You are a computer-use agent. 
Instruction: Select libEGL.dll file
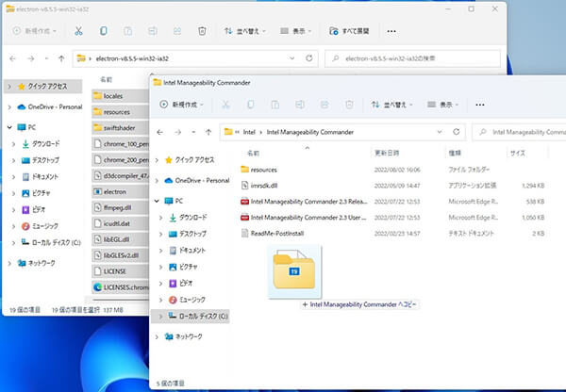120,239
